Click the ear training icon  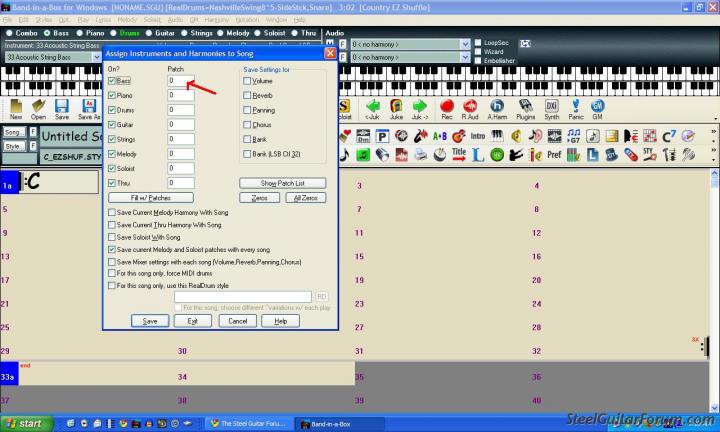[535, 136]
